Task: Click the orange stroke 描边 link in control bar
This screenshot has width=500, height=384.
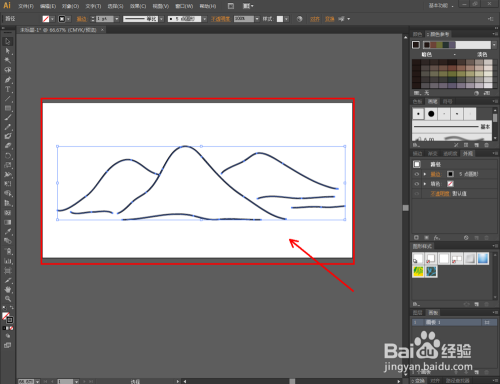Action: click(82, 19)
